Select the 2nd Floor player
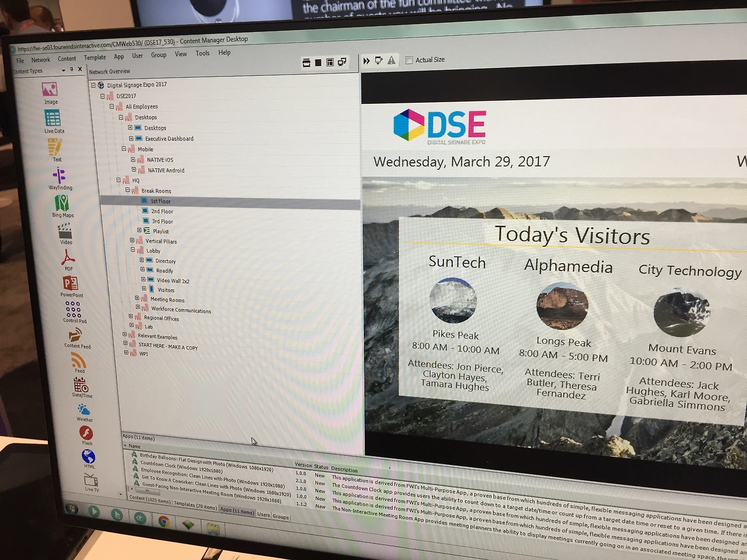747x560 pixels. tap(162, 211)
